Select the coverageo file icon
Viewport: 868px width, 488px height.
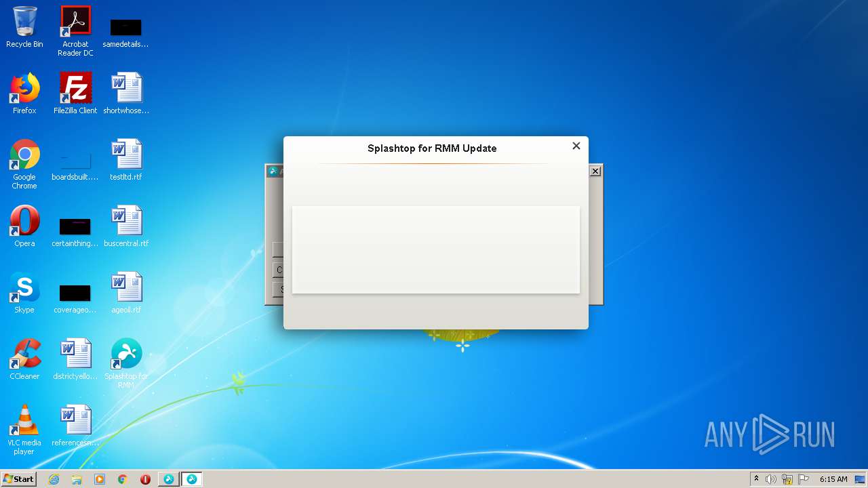point(75,300)
